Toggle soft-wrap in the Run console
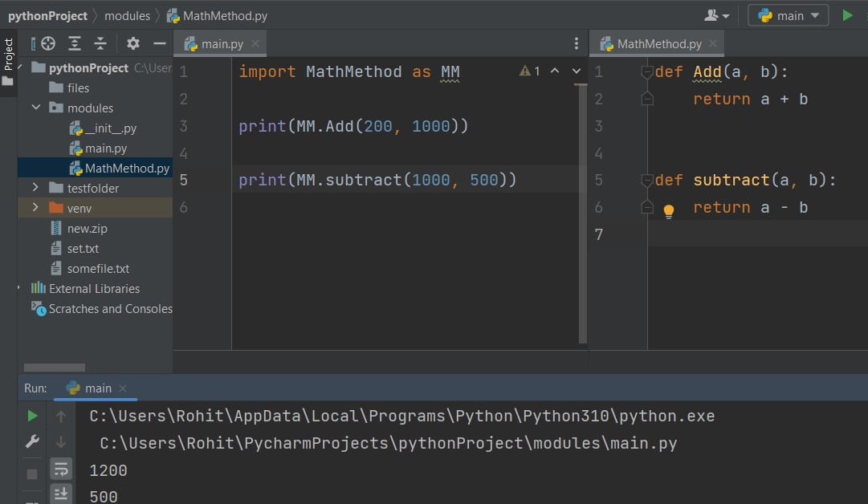The width and height of the screenshot is (868, 504). pyautogui.click(x=61, y=469)
